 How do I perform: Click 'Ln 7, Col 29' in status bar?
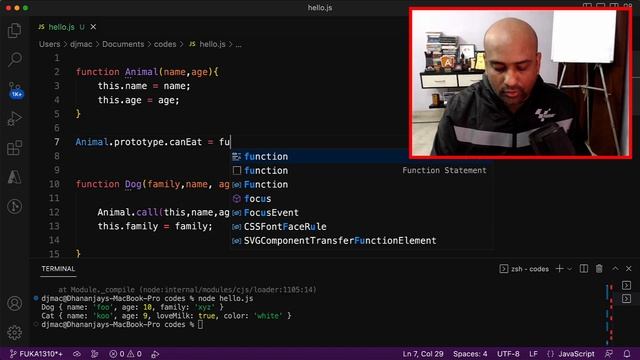point(423,354)
